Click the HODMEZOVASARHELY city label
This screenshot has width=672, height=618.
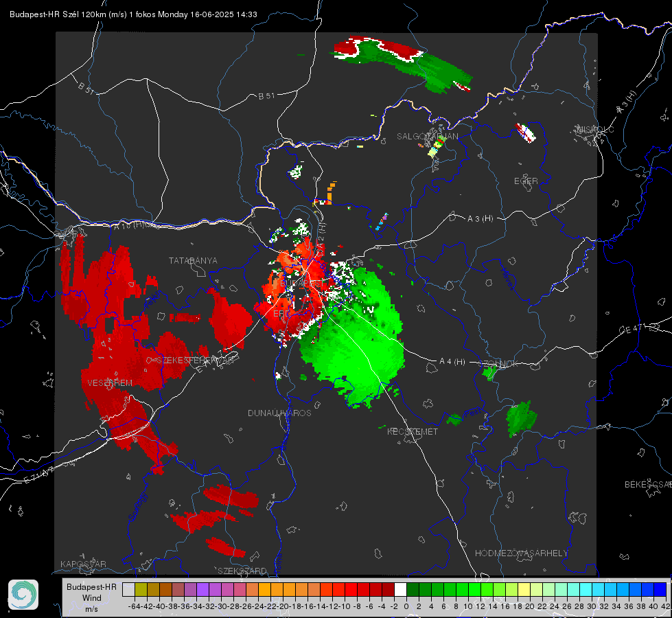tap(521, 553)
